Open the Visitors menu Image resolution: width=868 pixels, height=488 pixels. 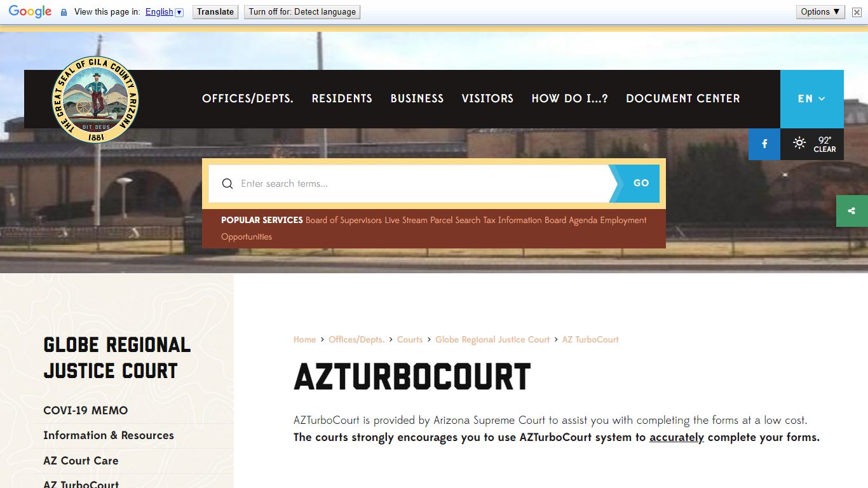pos(487,98)
